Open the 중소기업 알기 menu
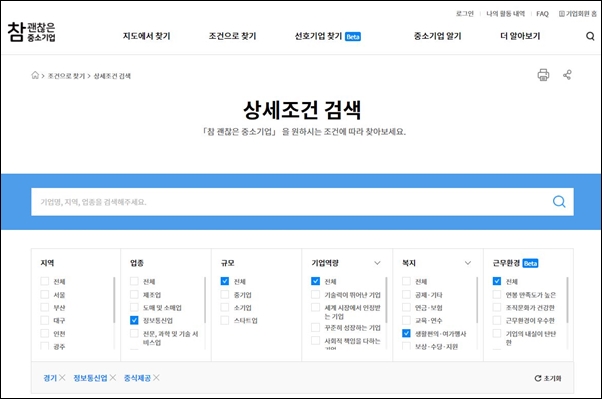Viewport: 602px width, 399px height. (437, 36)
